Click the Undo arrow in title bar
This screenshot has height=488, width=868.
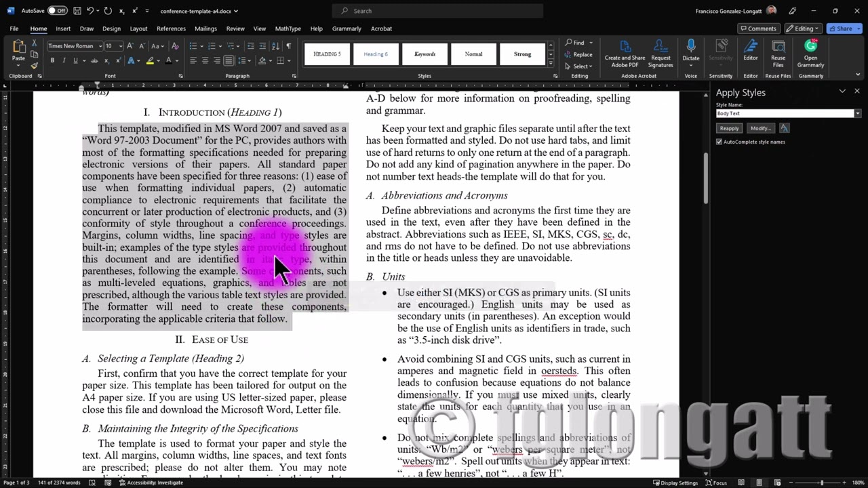point(90,11)
